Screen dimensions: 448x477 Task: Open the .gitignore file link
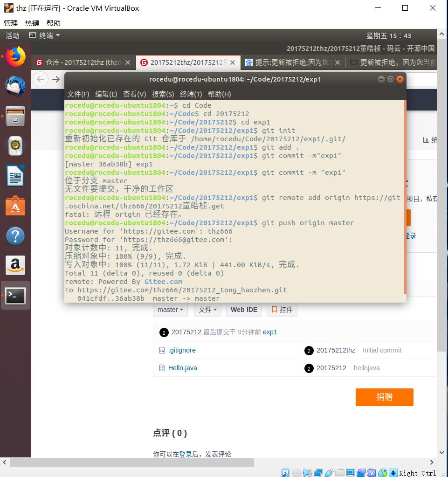coord(182,351)
